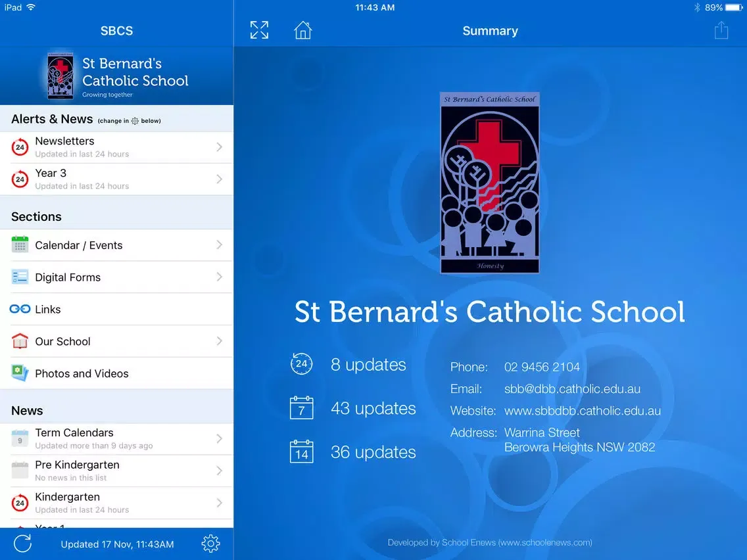Tap the Year 3 24-hour clock icon
The image size is (747, 560).
[20, 179]
